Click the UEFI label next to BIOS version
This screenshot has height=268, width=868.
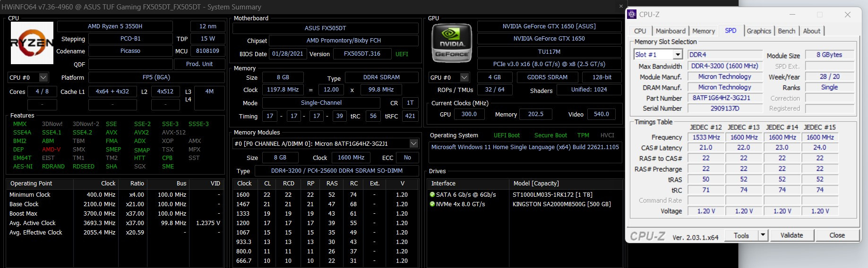402,54
